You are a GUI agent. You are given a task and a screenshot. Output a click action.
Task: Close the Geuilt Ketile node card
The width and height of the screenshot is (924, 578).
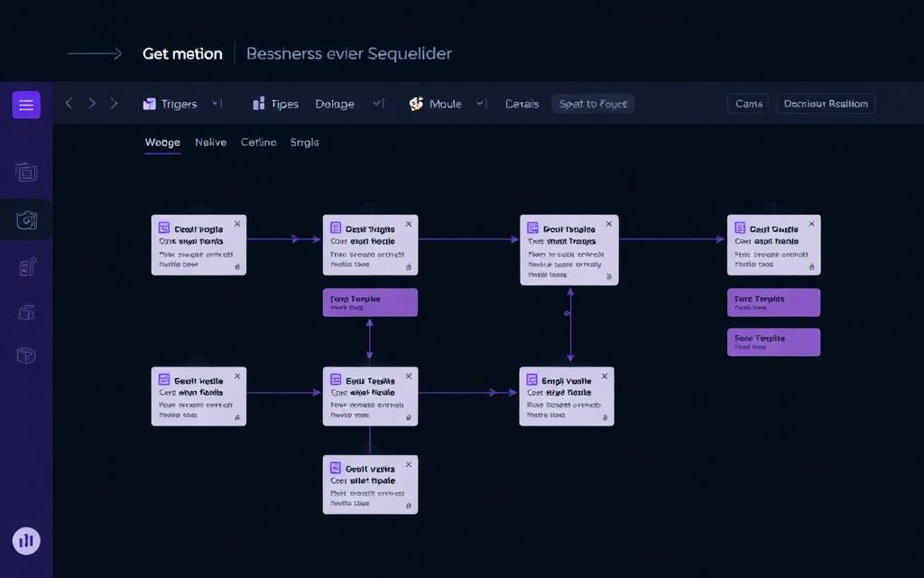coord(237,377)
